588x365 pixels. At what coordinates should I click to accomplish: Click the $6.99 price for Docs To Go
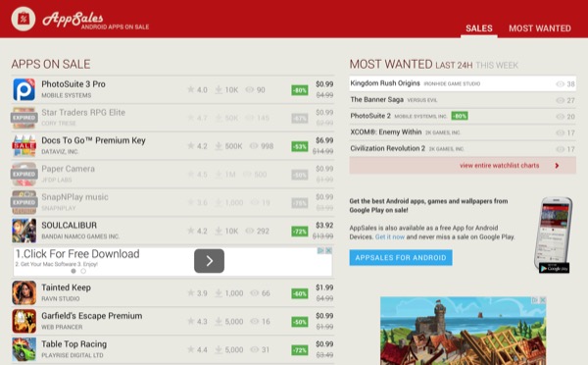[x=324, y=140]
